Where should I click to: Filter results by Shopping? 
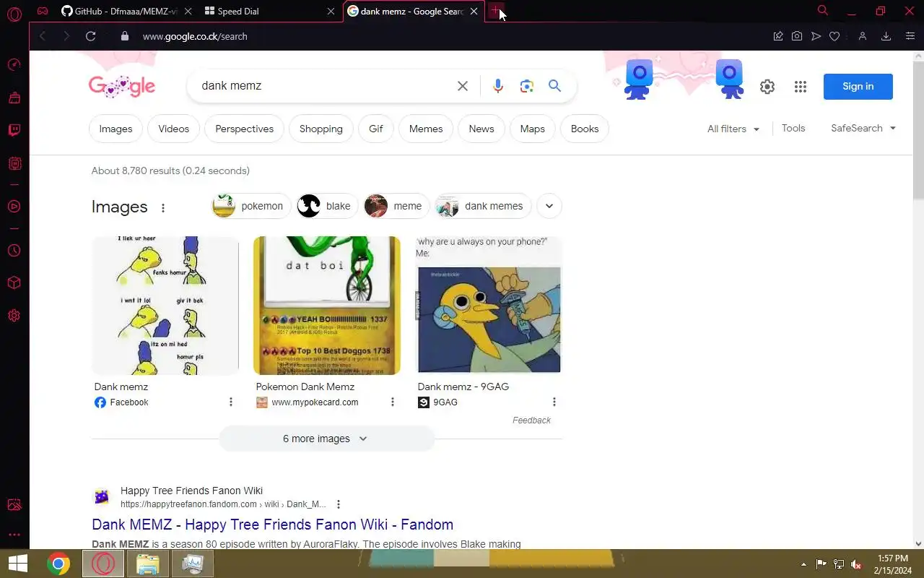click(x=321, y=129)
